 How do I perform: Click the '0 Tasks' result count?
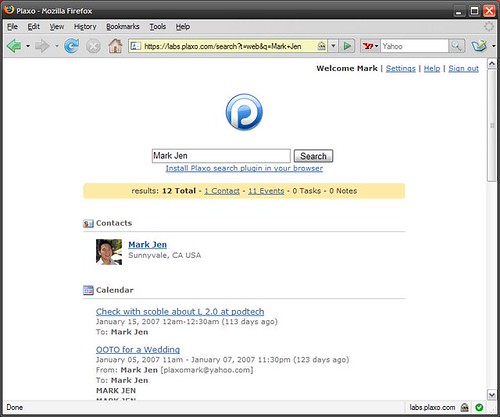(x=306, y=191)
